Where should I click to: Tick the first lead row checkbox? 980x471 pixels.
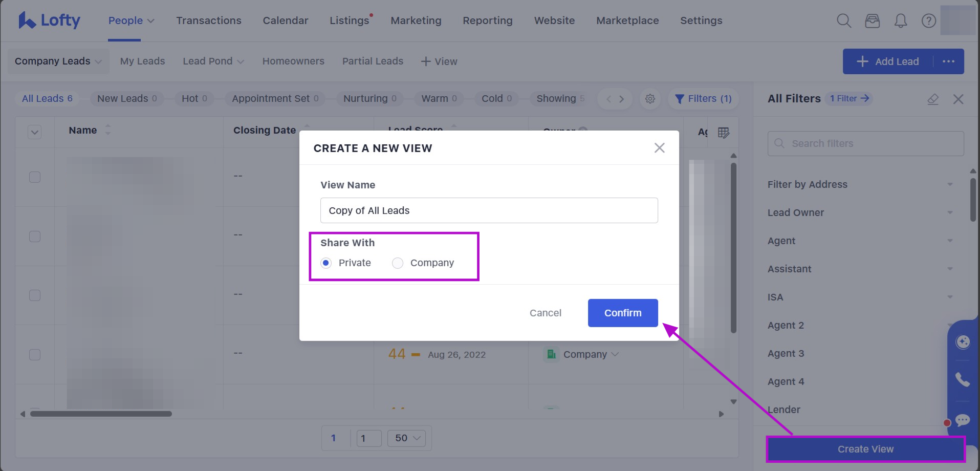[35, 177]
